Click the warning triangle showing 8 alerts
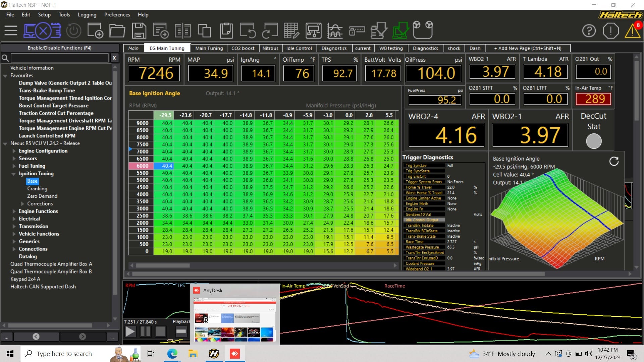The width and height of the screenshot is (644, 362). [633, 32]
